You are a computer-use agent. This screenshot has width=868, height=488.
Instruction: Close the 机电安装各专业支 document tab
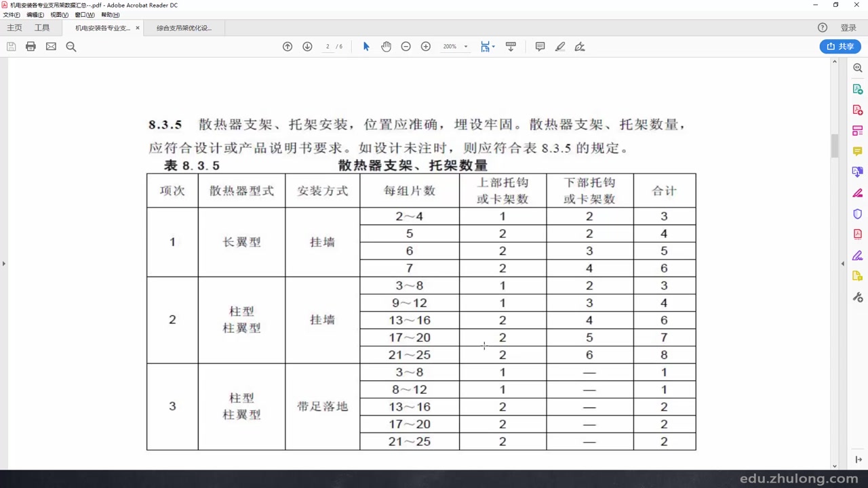click(138, 28)
